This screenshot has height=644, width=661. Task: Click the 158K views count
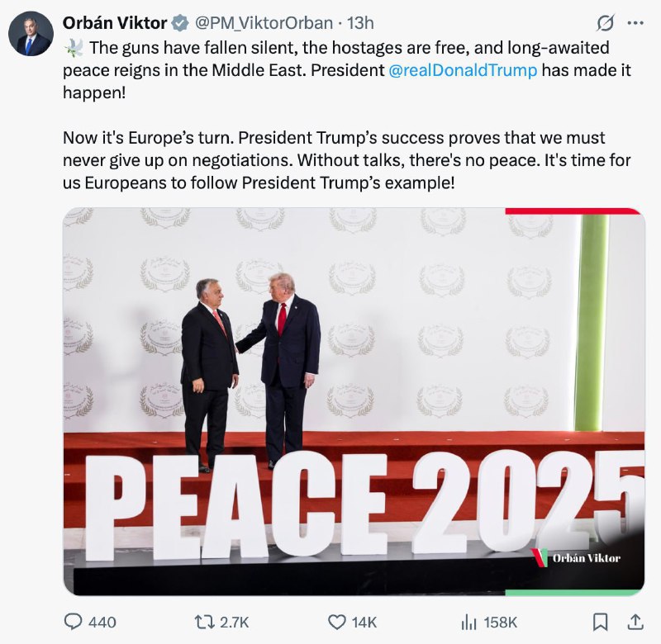501,622
